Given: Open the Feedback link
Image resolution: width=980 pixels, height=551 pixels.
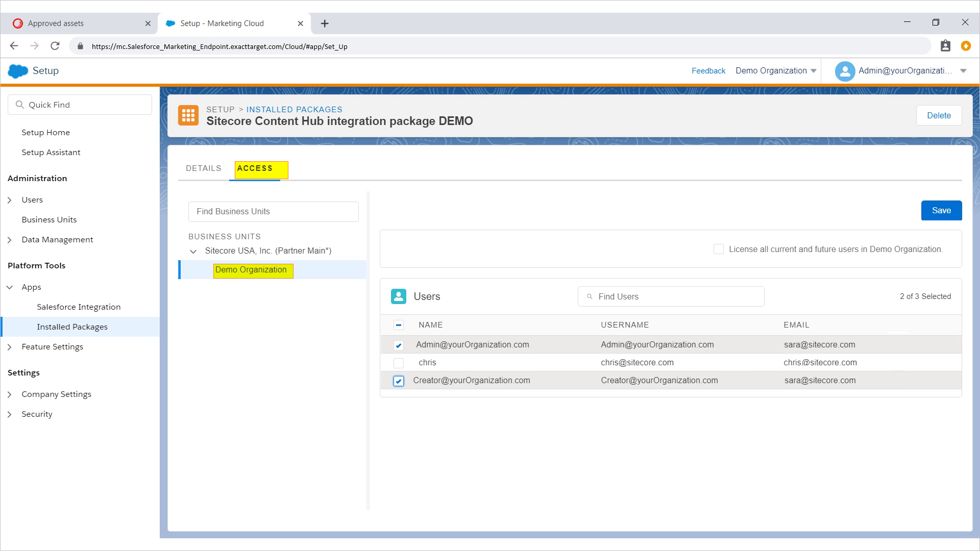Looking at the screenshot, I should (708, 71).
